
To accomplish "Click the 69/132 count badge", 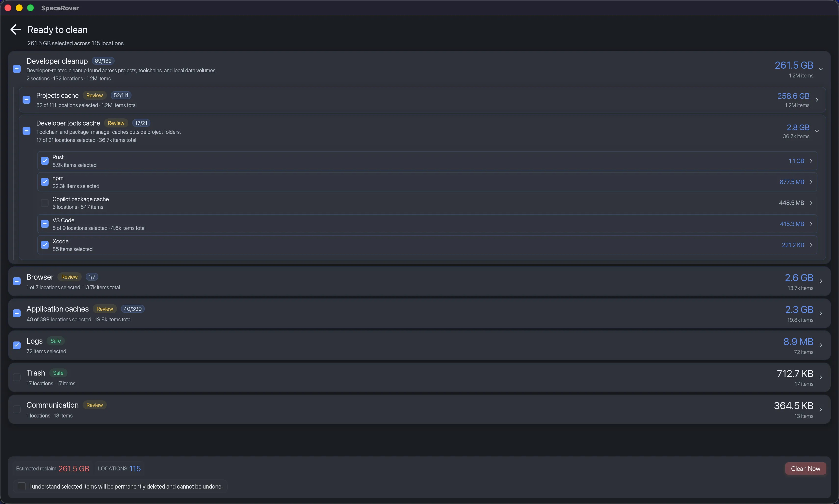I will point(103,61).
